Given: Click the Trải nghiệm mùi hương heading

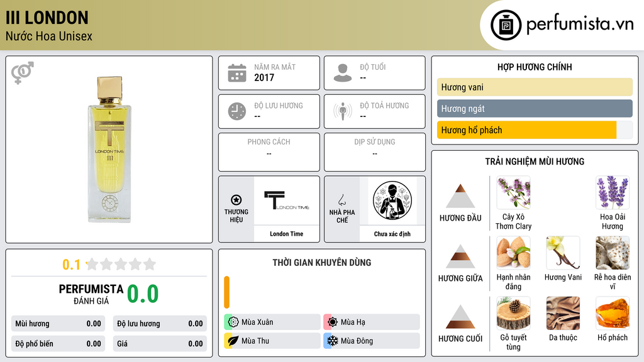Looking at the screenshot, I should (x=535, y=162).
